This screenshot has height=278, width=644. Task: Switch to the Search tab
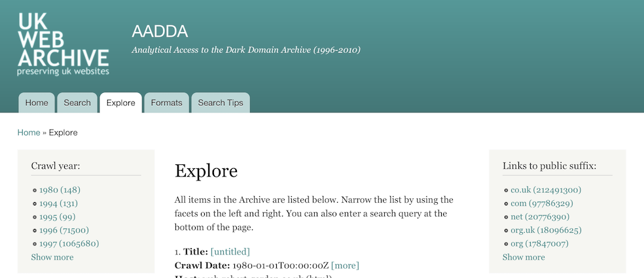(x=77, y=103)
